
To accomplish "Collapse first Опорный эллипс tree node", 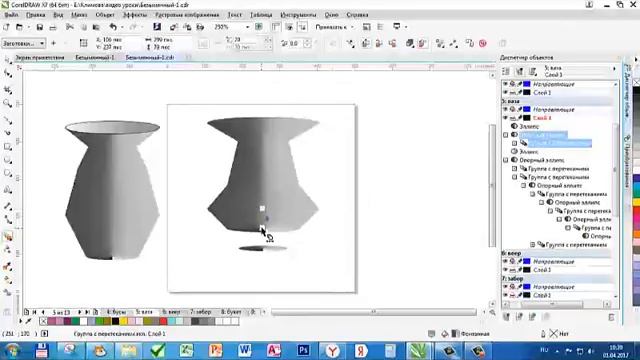I will tap(506, 160).
